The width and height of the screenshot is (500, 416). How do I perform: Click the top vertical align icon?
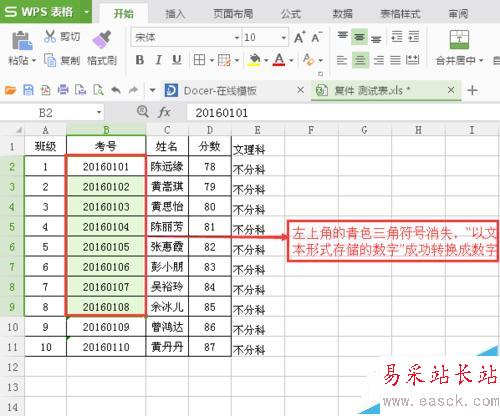(342, 36)
